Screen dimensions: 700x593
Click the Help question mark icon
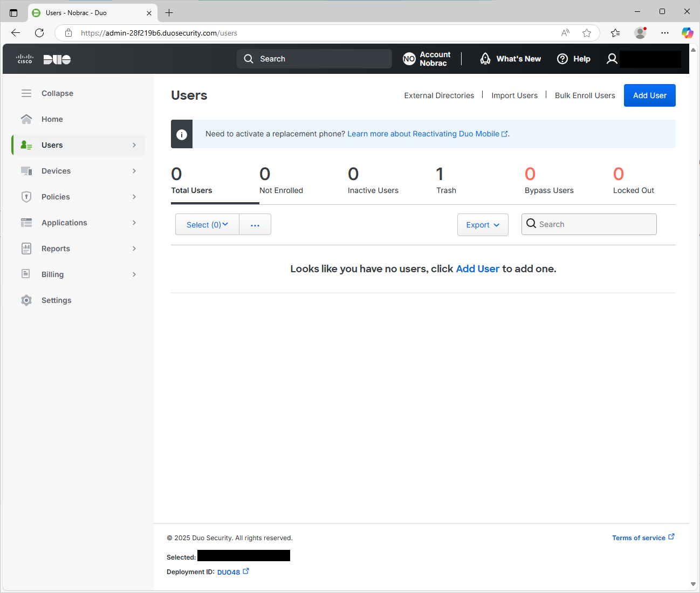(562, 59)
